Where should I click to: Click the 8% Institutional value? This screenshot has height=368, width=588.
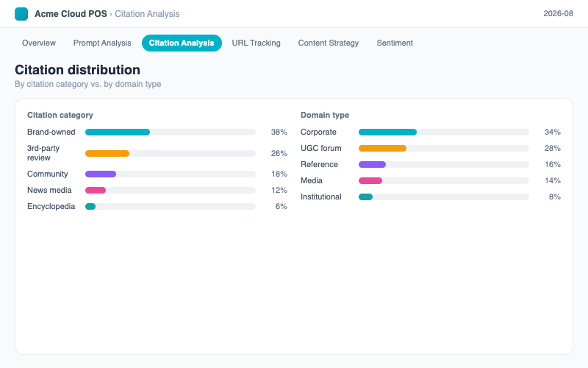click(x=555, y=197)
